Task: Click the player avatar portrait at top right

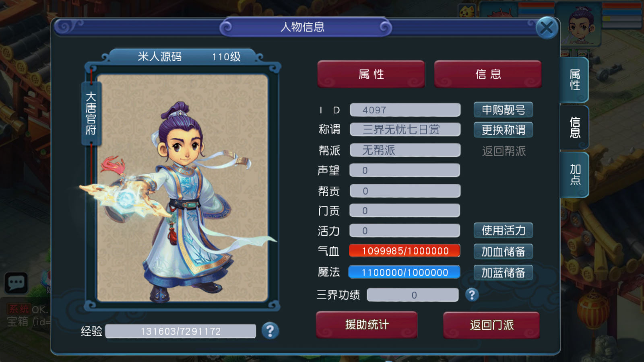Action: point(580,24)
